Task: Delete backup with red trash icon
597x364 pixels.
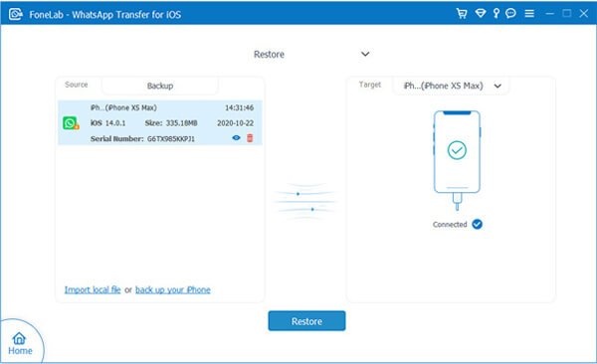Action: (x=250, y=138)
